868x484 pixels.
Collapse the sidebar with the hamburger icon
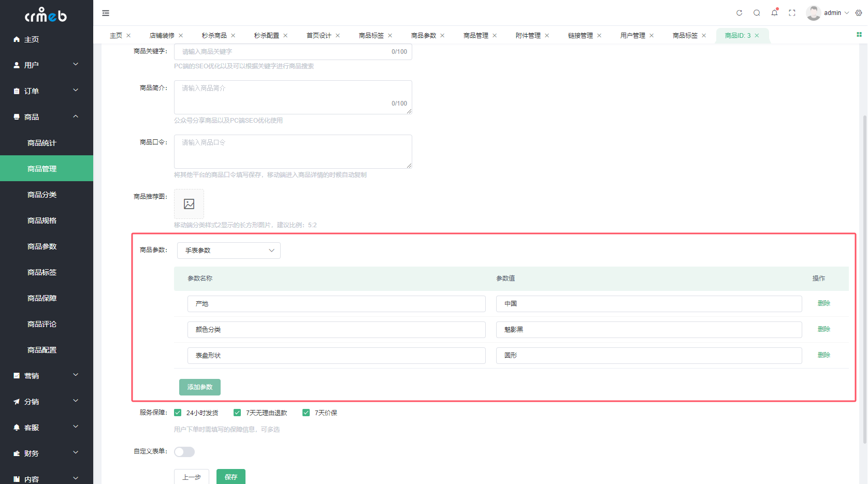[x=106, y=13]
